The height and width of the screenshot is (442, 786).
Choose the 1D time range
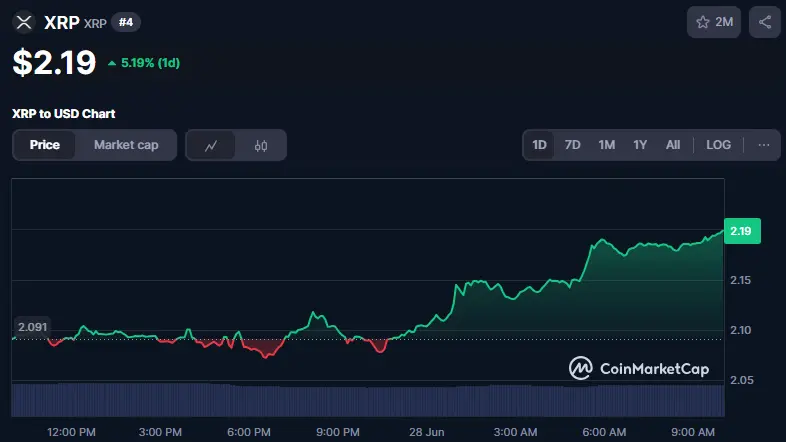tap(539, 145)
